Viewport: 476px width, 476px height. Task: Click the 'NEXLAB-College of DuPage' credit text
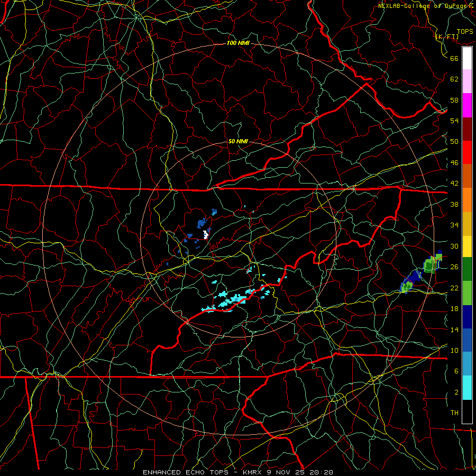423,6
